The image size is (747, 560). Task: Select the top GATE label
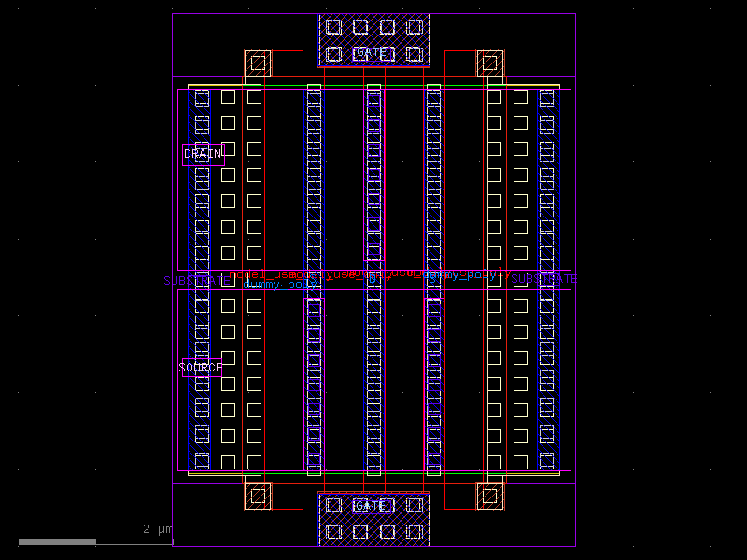coord(373,52)
